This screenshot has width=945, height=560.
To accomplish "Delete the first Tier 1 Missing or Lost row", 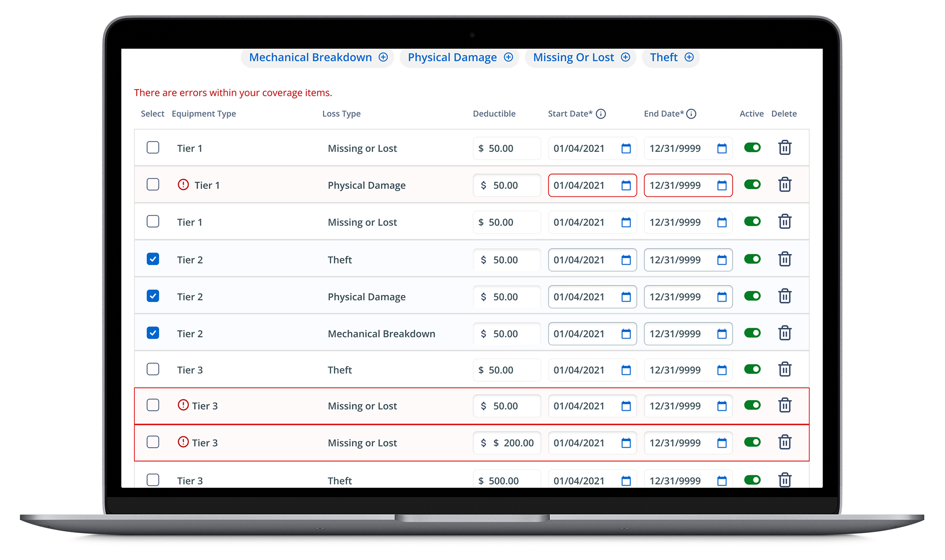I will pyautogui.click(x=785, y=148).
